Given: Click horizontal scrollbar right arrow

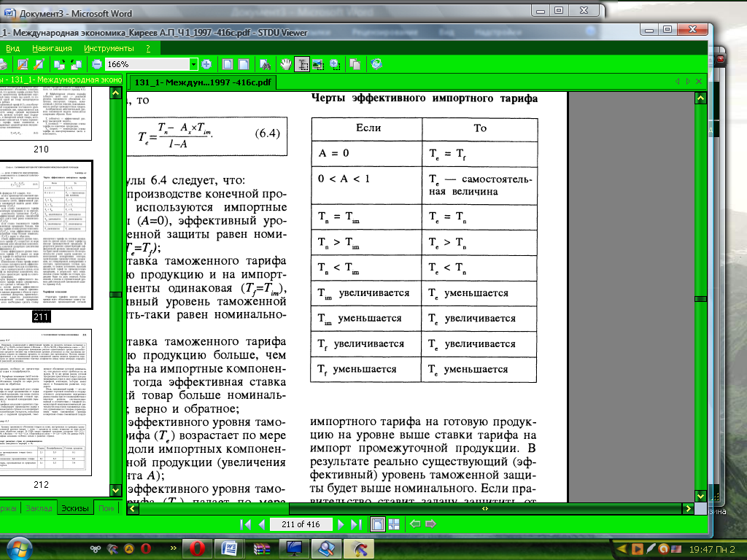Looking at the screenshot, I should pyautogui.click(x=687, y=508).
